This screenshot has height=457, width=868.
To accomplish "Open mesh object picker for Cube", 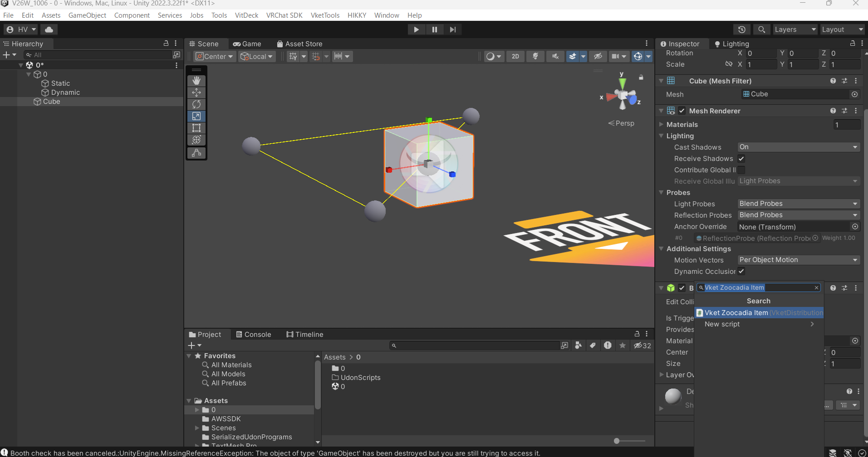I will (854, 94).
